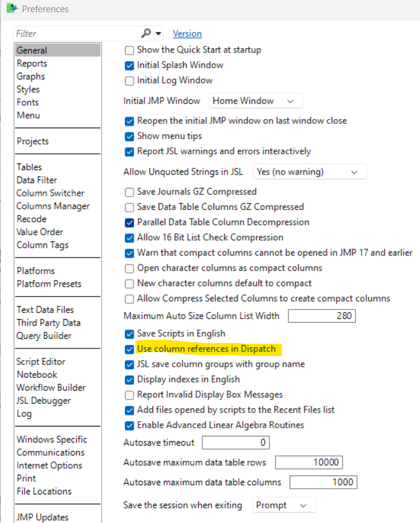Select Projects in the category list
This screenshot has width=420, height=523.
(x=33, y=141)
